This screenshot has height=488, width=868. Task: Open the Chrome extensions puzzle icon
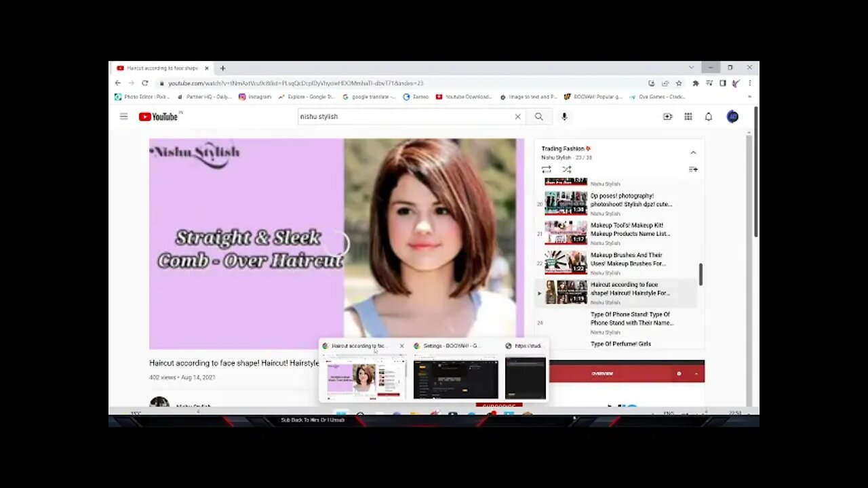pyautogui.click(x=696, y=83)
